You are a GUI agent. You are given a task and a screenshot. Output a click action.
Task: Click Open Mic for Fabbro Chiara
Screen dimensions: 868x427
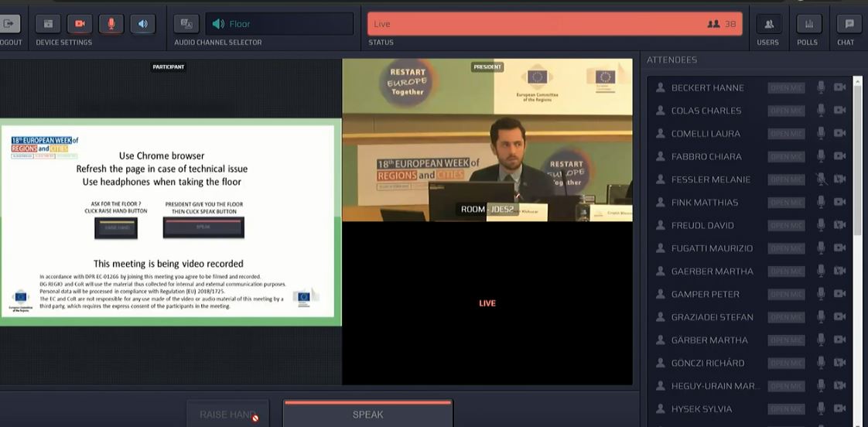[786, 157]
